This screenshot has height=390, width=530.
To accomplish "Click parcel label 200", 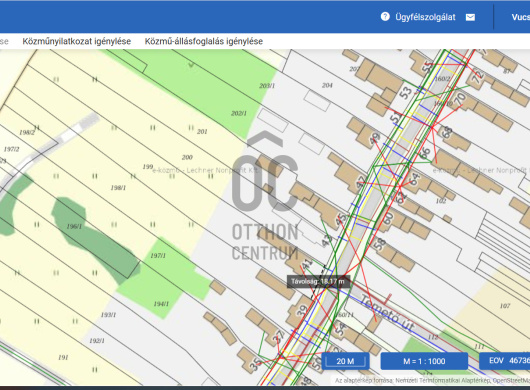I will coord(187,157).
